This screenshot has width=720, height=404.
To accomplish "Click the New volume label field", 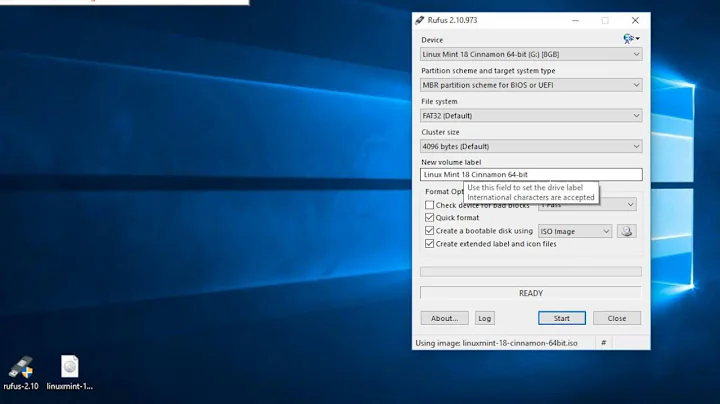I will pyautogui.click(x=531, y=174).
